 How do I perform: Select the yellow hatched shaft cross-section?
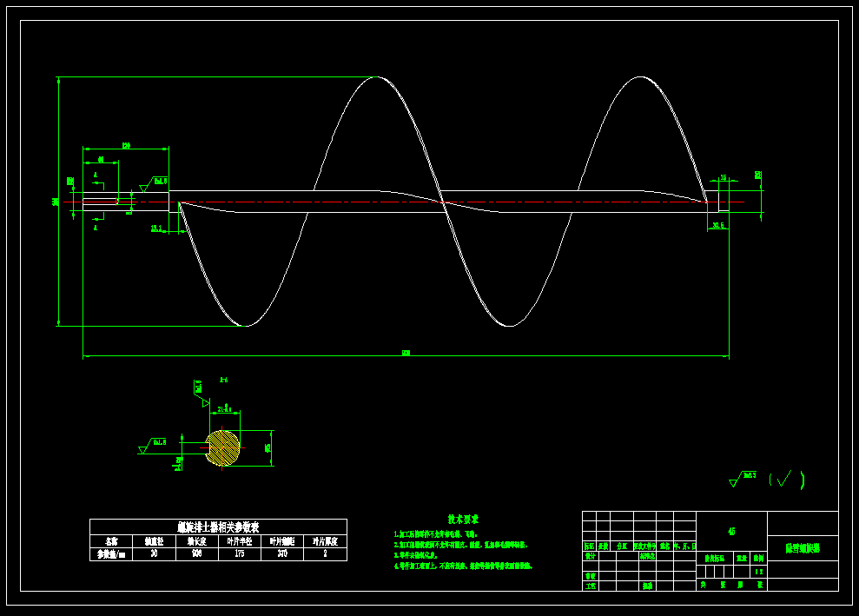click(222, 447)
